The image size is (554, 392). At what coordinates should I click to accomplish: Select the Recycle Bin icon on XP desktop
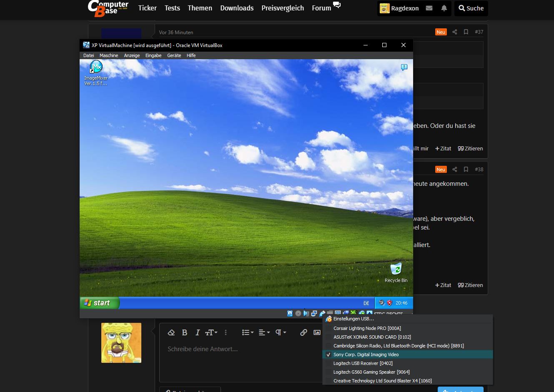(x=396, y=273)
